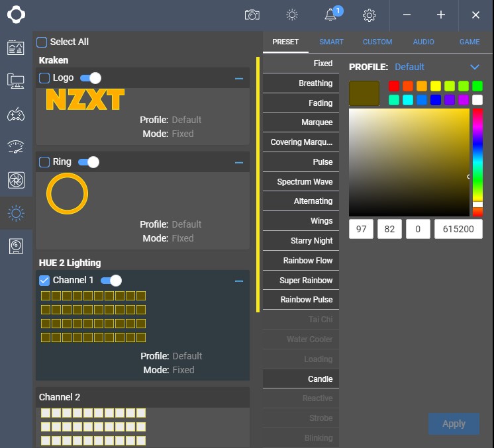Viewport: 494px width, 448px height.
Task: Collapse the Logo section
Action: pos(239,78)
